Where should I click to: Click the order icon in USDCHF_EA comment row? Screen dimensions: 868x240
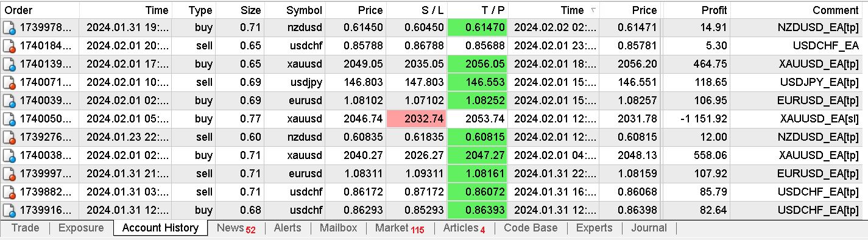click(x=9, y=46)
